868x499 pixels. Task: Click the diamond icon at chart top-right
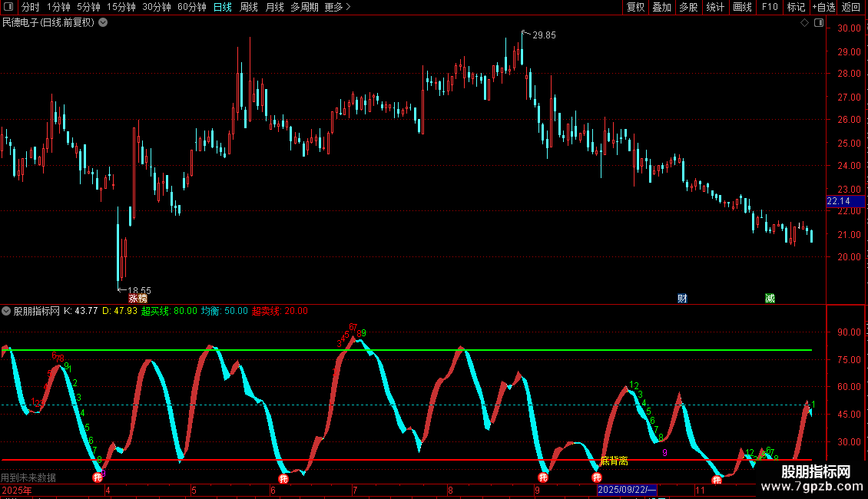click(x=804, y=23)
